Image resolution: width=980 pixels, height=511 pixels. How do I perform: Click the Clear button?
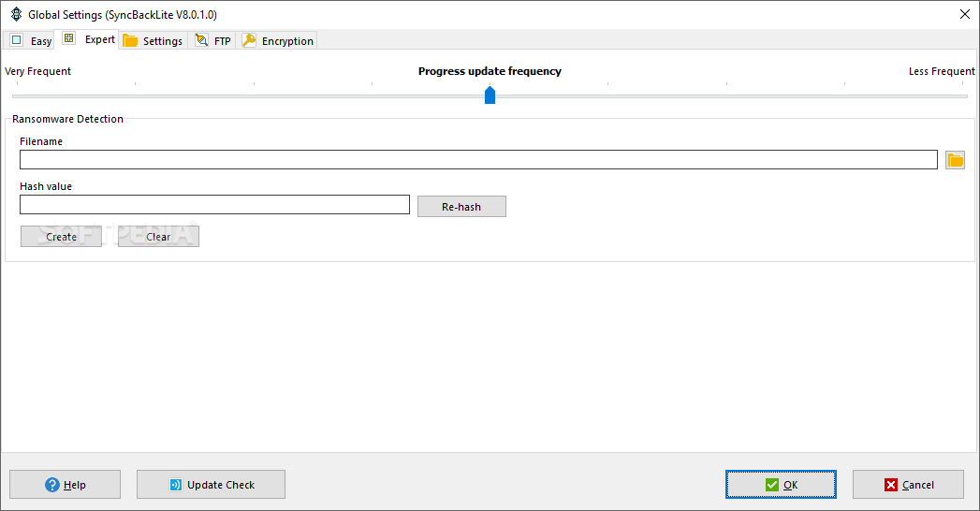[158, 237]
